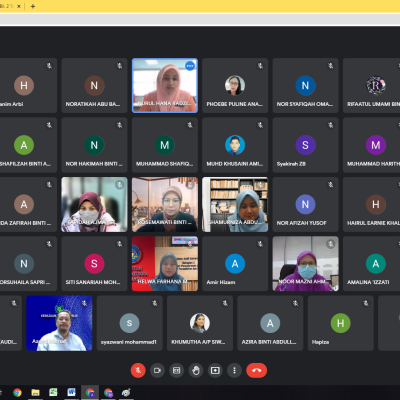
Task: Open Google Chrome from the taskbar
Action: (17, 392)
